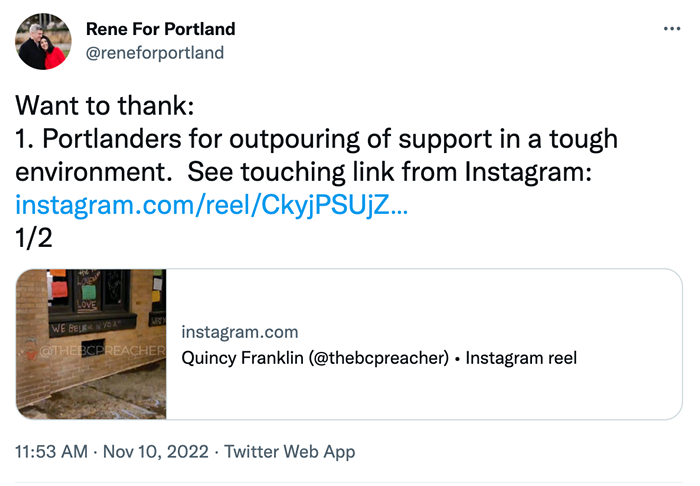Open the instagram.com/reel/CkyjPSUjZ… link
The height and width of the screenshot is (486, 700).
[213, 206]
